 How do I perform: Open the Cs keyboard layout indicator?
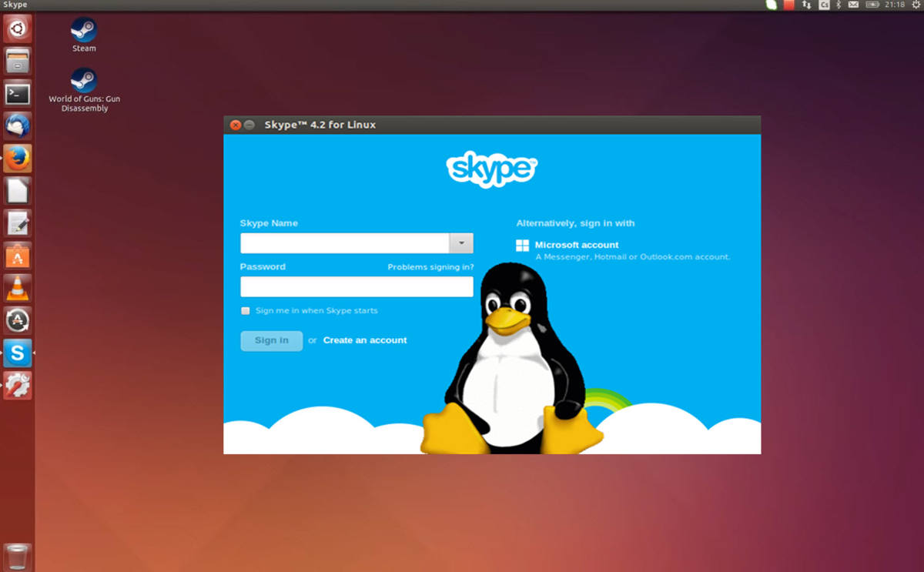pos(824,5)
